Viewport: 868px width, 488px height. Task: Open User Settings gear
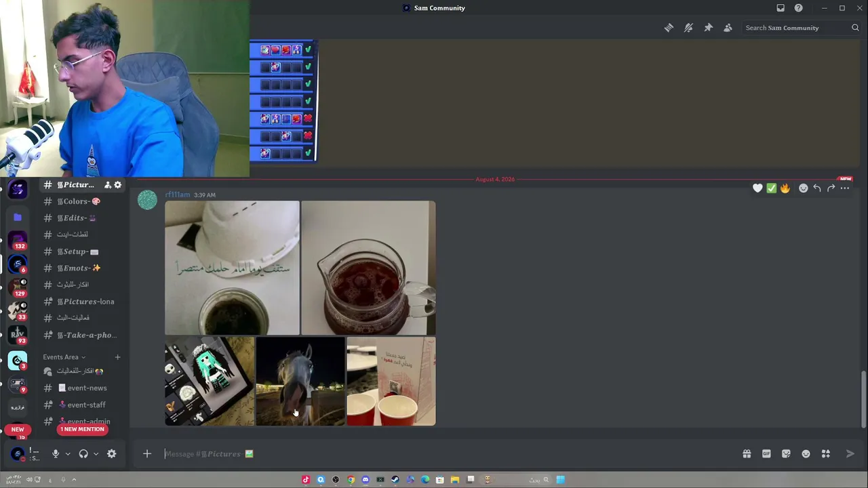click(112, 454)
